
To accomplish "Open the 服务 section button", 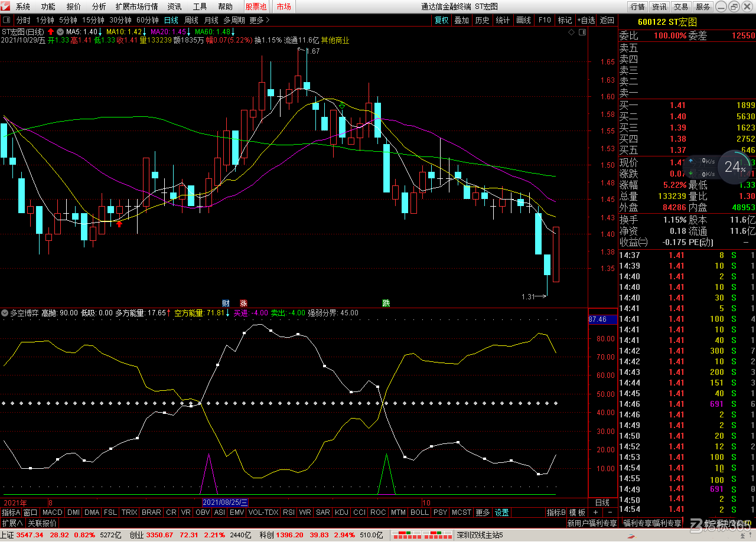I will pyautogui.click(x=703, y=6).
